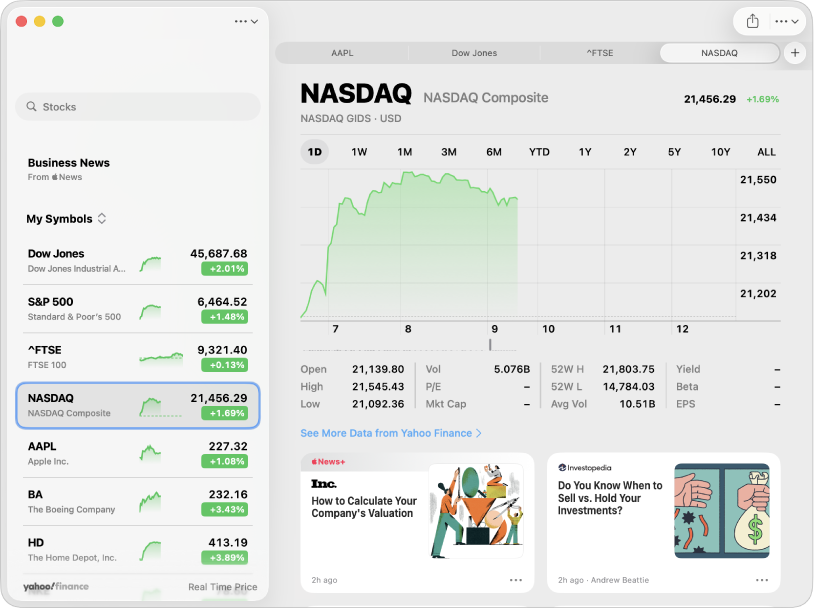Click the Share icon in the toolbar

tap(755, 21)
